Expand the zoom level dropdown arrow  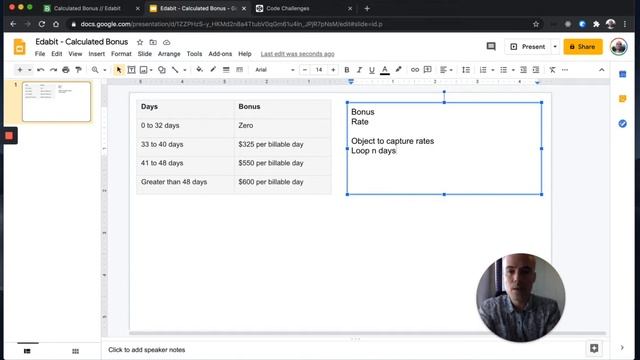[104, 70]
